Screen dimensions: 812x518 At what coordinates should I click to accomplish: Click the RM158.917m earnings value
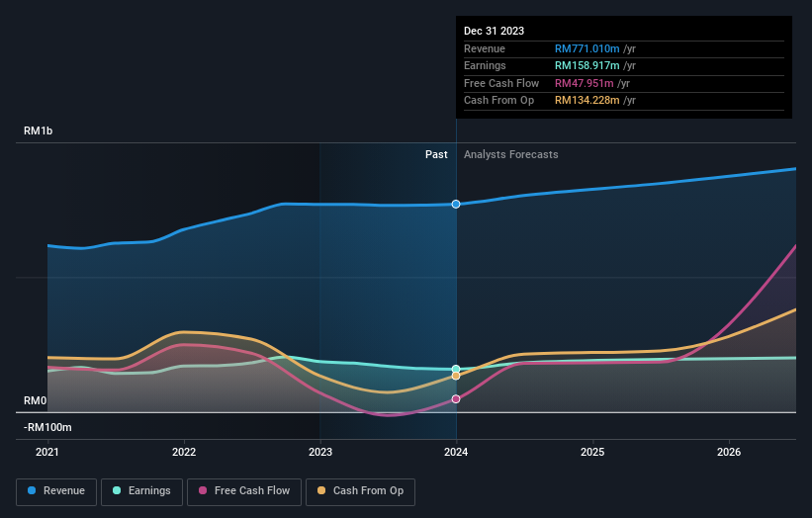586,65
